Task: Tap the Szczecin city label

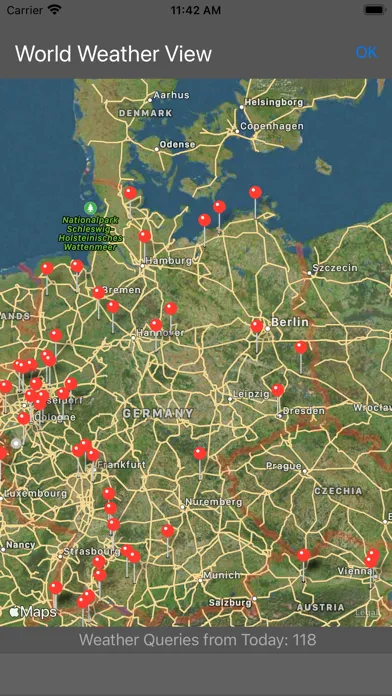Action: (335, 268)
